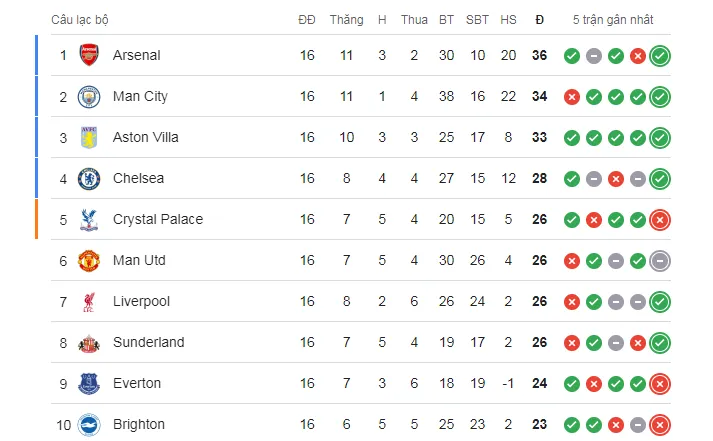Viewport: 713px width, 441px height.
Task: Click the Everton club crest
Action: pyautogui.click(x=90, y=383)
